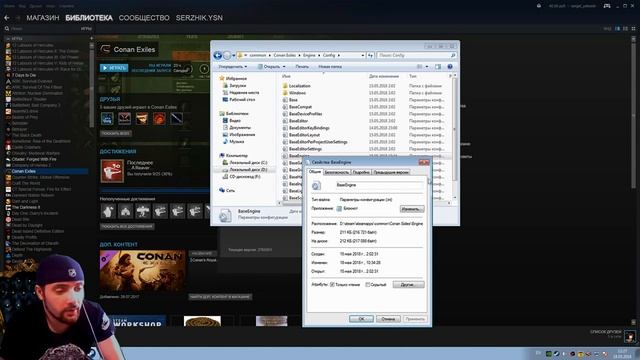Select Citadel: Forged With Fire in library
This screenshot has height=360, width=640.
pyautogui.click(x=34, y=159)
